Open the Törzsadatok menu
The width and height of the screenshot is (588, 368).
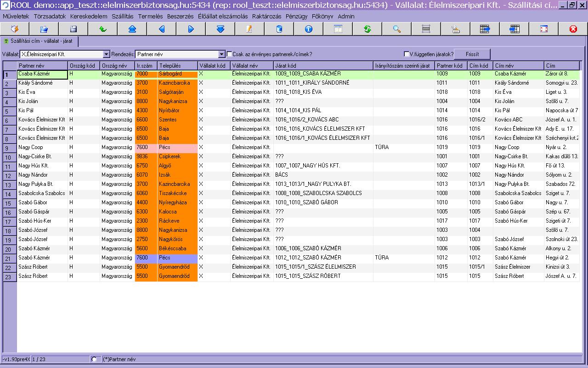tap(50, 16)
